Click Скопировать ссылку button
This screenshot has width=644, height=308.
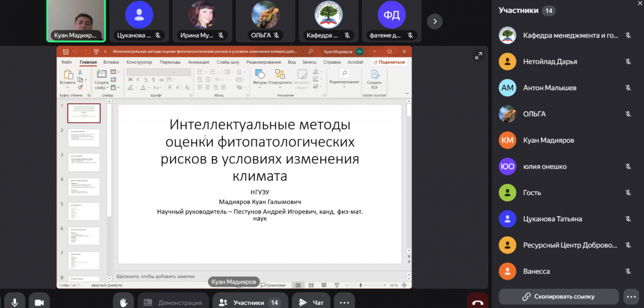[x=558, y=296]
